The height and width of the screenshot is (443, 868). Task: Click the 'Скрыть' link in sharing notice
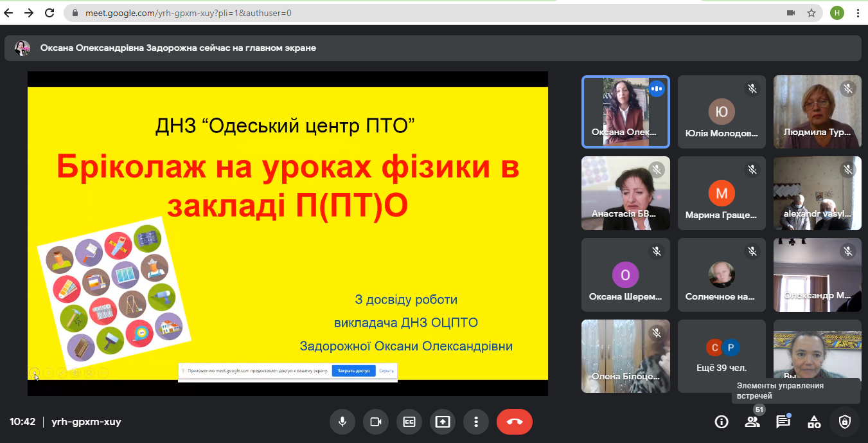[x=386, y=371]
